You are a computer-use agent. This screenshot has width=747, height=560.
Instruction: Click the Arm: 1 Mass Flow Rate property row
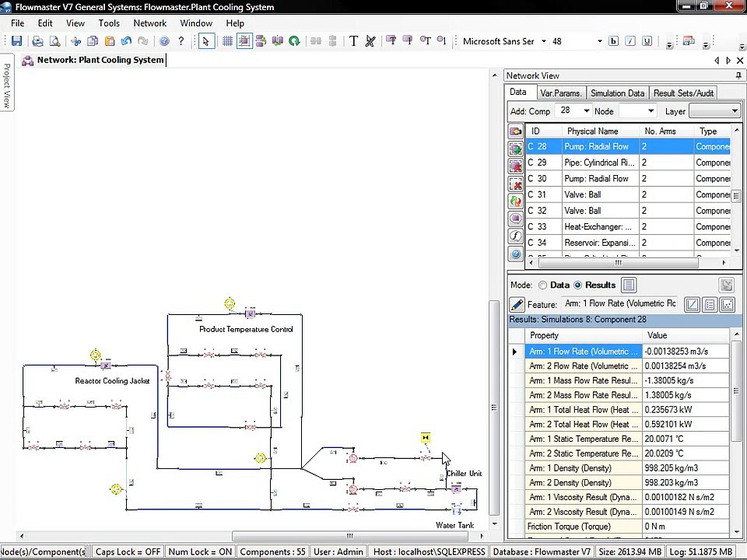pyautogui.click(x=583, y=381)
